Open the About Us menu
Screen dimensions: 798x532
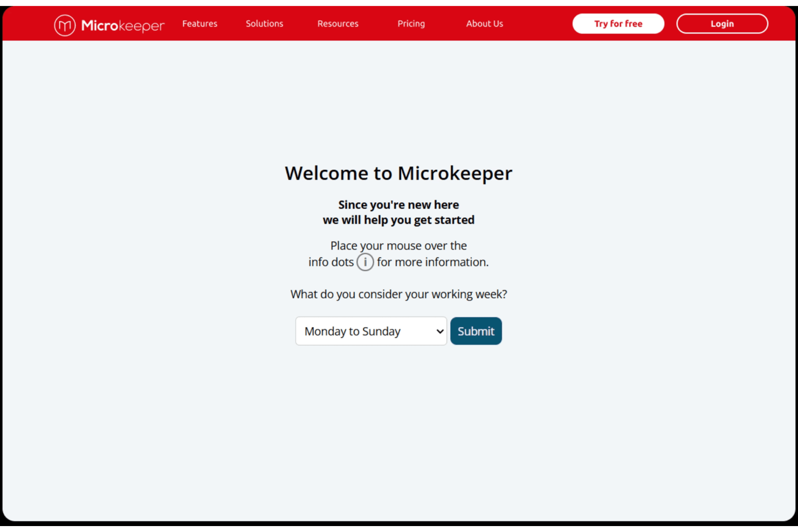[484, 24]
